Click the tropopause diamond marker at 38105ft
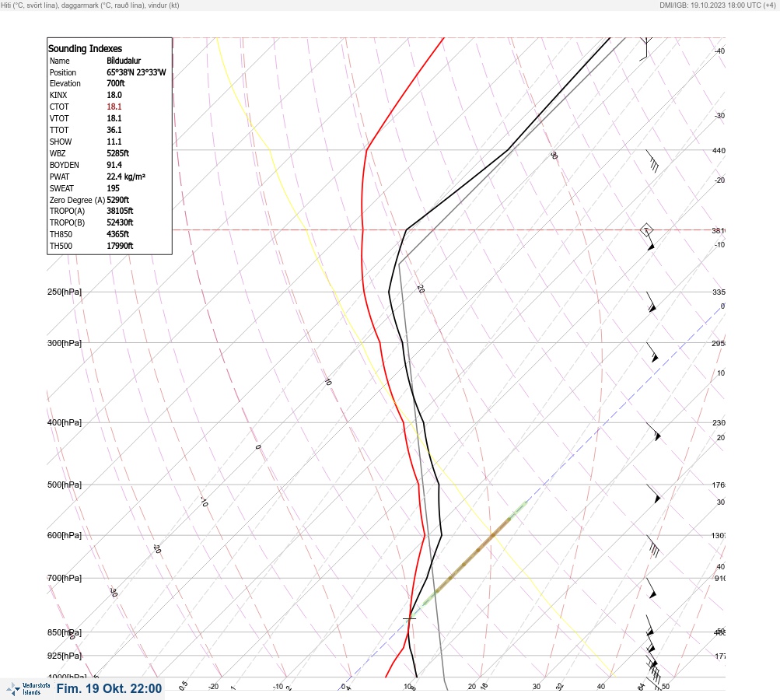Screen dimensions: 780x700 (646, 230)
